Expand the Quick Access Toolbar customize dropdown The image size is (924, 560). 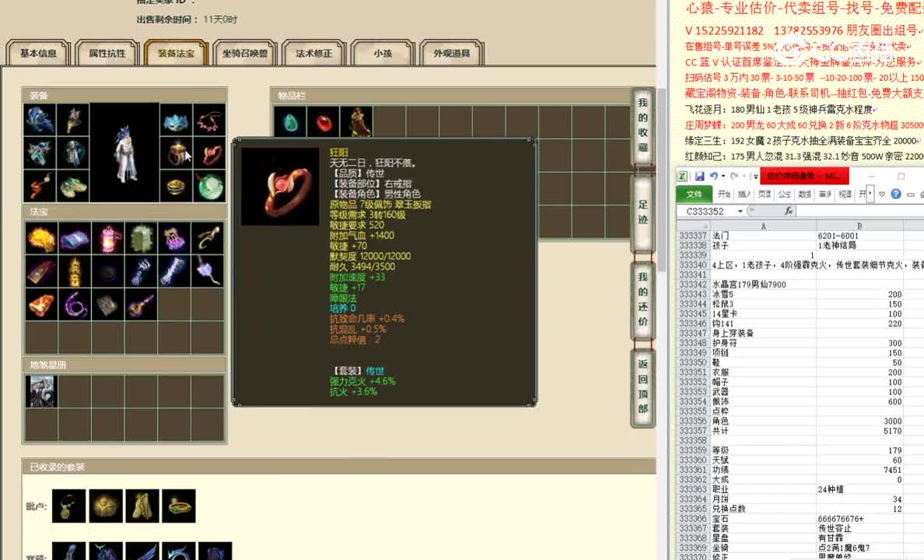point(755,177)
